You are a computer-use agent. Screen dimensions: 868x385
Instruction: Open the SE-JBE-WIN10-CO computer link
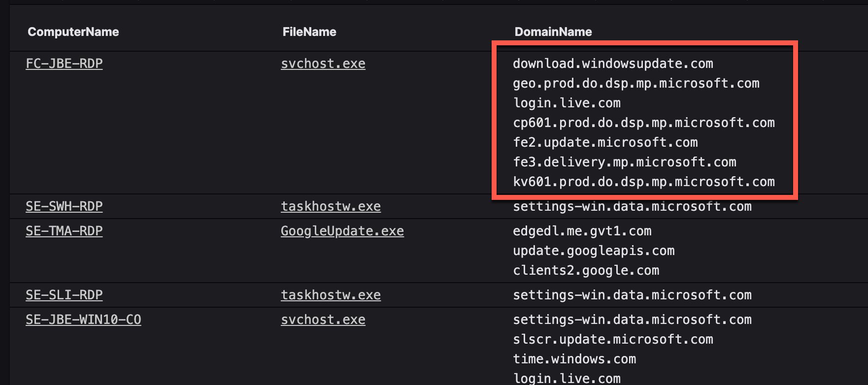click(83, 320)
